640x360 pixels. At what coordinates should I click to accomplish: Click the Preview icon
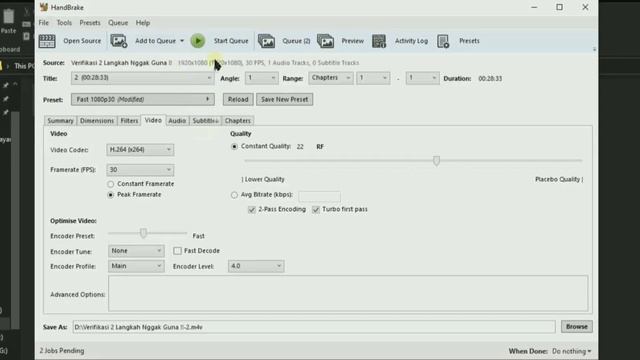325,41
